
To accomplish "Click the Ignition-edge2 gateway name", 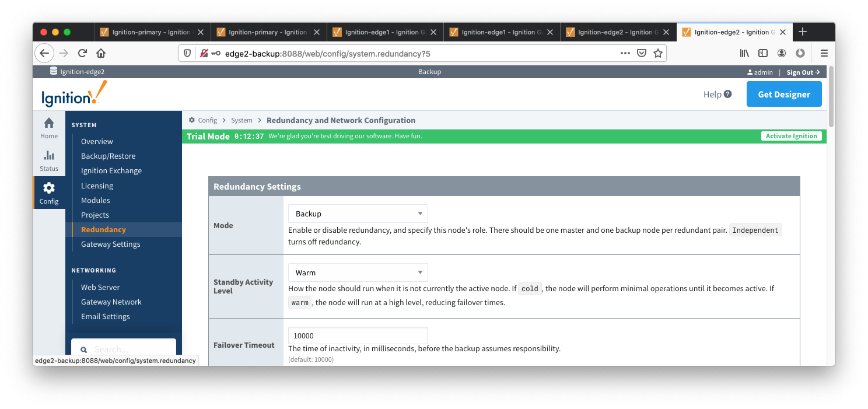I will pos(82,72).
